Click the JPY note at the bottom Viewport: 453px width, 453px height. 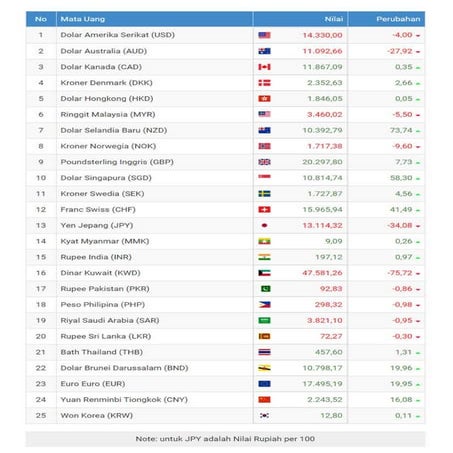[225, 439]
